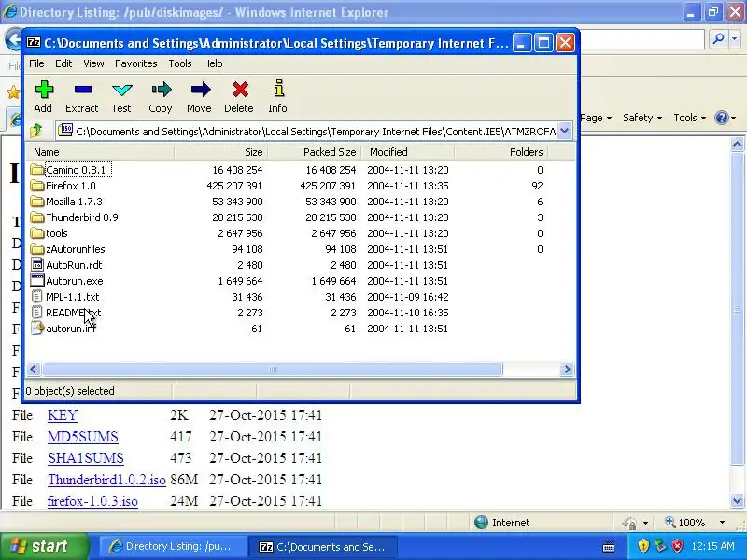Select the Firefox 1.0 folder icon
The width and height of the screenshot is (747, 560).
[x=37, y=186]
